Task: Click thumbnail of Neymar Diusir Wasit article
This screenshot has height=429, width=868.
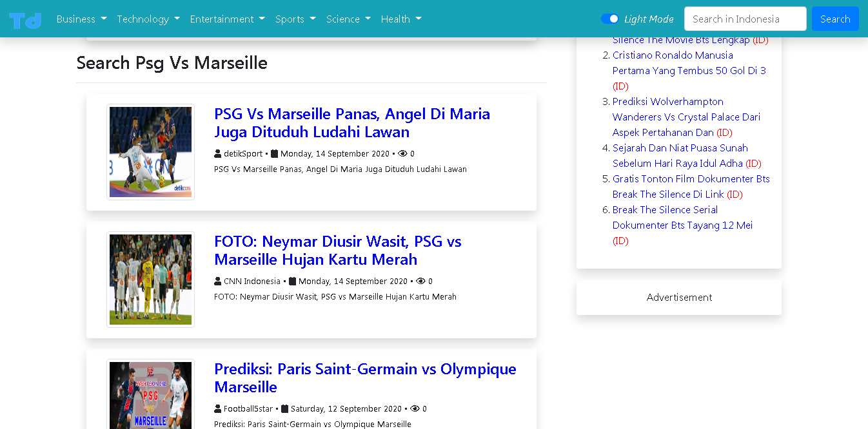Action: click(x=150, y=280)
